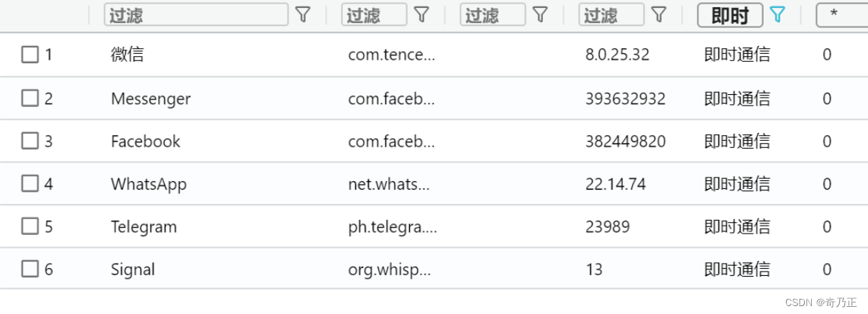Click the funnel icon beside the version filter

[x=659, y=14]
